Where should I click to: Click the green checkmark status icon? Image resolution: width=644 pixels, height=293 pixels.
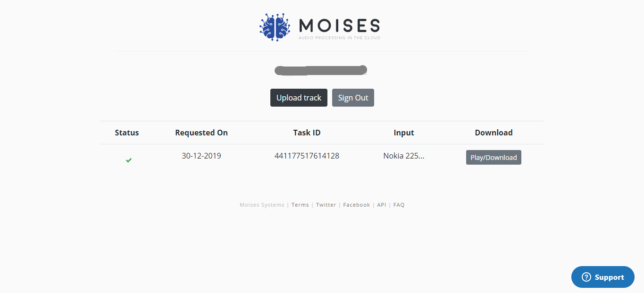coord(129,160)
